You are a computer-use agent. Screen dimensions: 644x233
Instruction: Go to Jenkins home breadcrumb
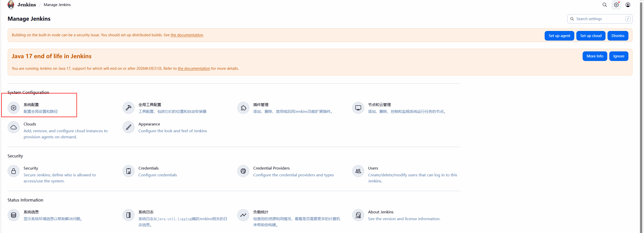point(27,5)
